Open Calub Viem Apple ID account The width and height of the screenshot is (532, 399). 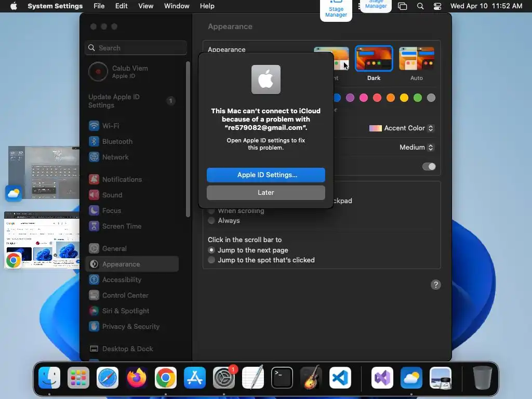(132, 72)
